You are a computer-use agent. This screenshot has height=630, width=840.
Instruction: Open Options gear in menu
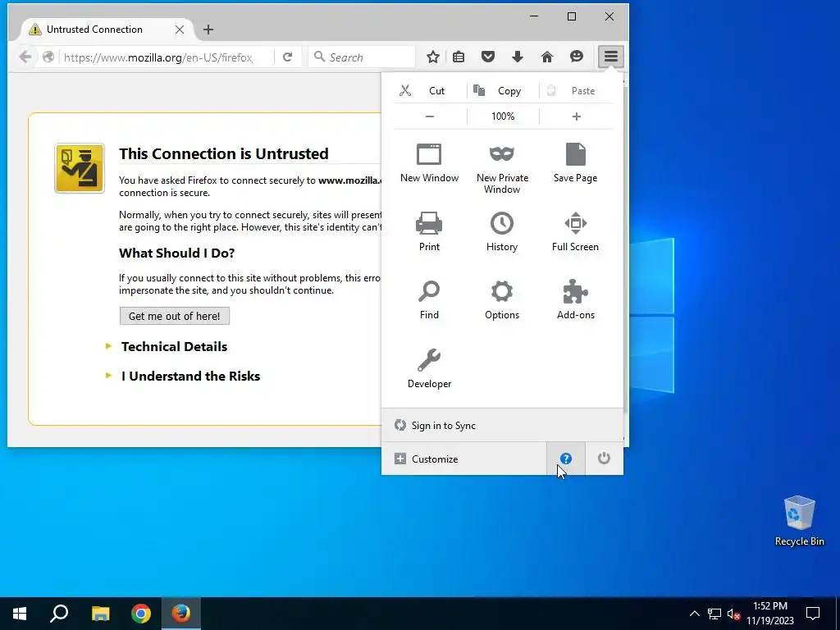click(502, 300)
